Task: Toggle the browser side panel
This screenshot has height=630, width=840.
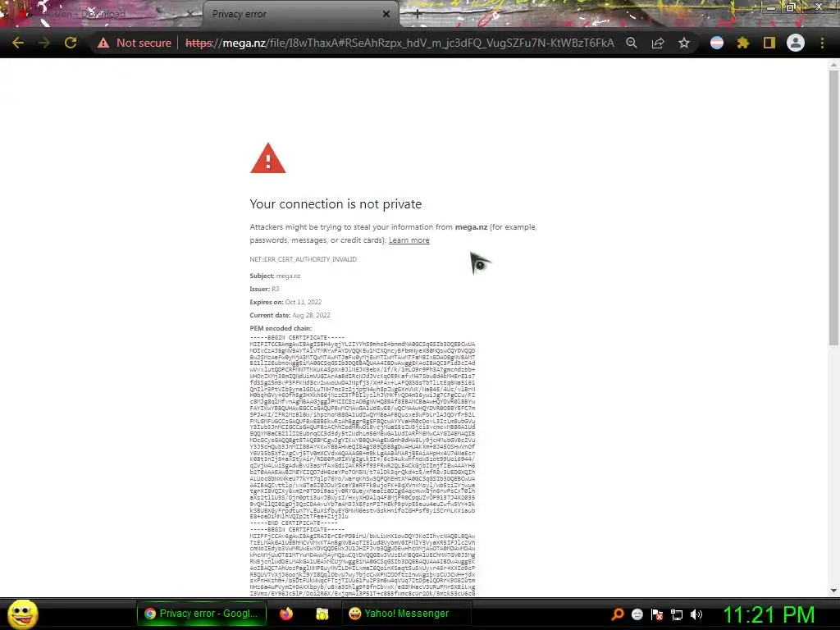Action: coord(769,43)
